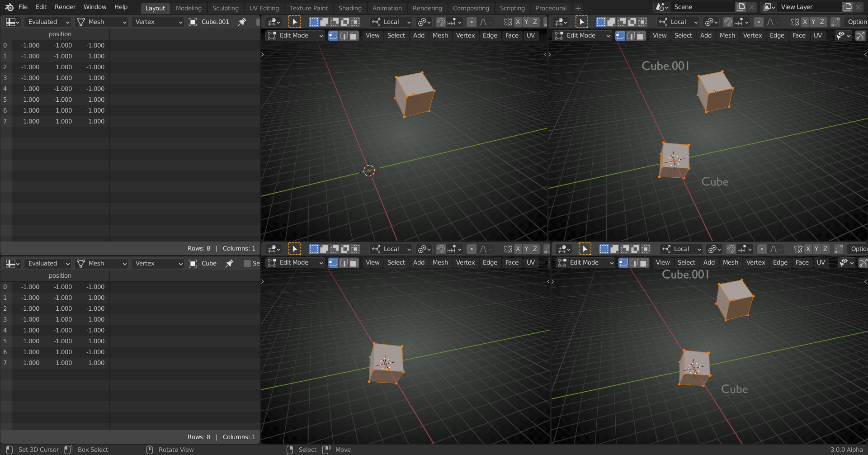Toggle Z mirror axis in the top-left viewport
868x455 pixels.
click(x=535, y=22)
